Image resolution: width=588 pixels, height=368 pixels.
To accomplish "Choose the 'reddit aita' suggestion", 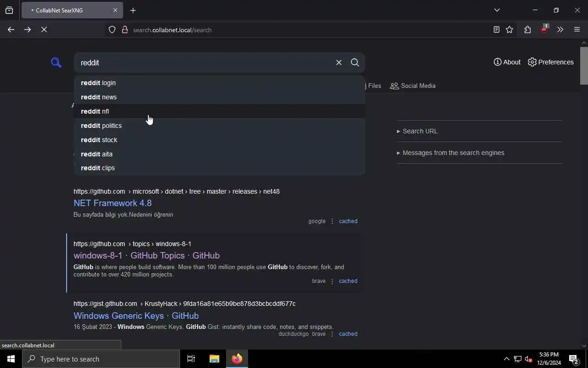I will click(219, 154).
